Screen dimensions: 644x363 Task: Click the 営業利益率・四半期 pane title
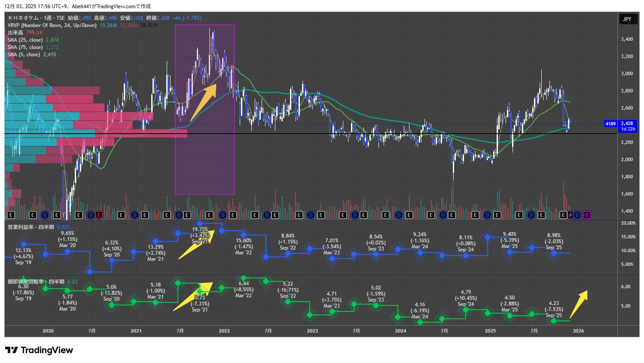coord(31,227)
